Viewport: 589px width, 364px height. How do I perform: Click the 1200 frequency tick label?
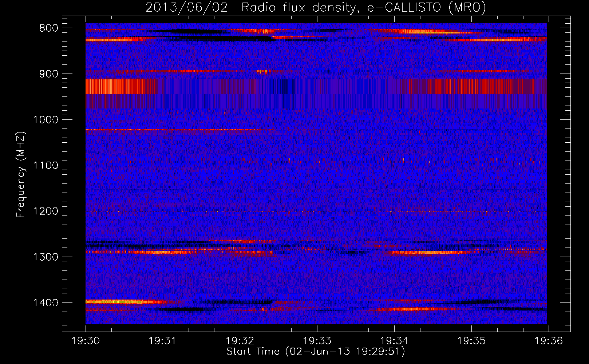click(x=46, y=211)
